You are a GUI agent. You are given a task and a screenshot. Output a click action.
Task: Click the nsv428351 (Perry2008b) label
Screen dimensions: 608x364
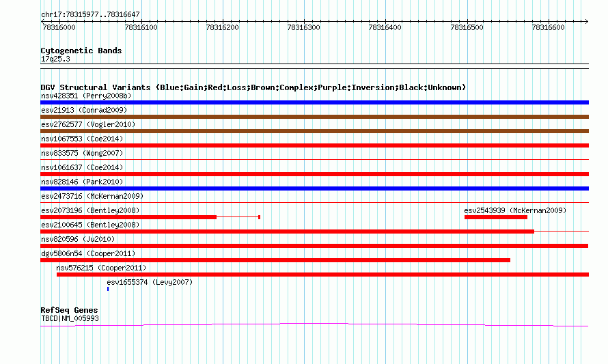click(x=86, y=96)
